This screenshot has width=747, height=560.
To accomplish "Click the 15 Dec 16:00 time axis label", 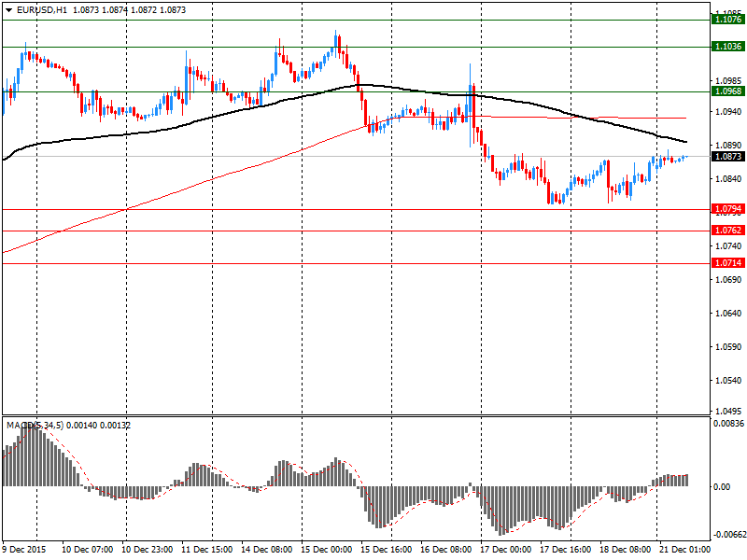I will [x=386, y=549].
